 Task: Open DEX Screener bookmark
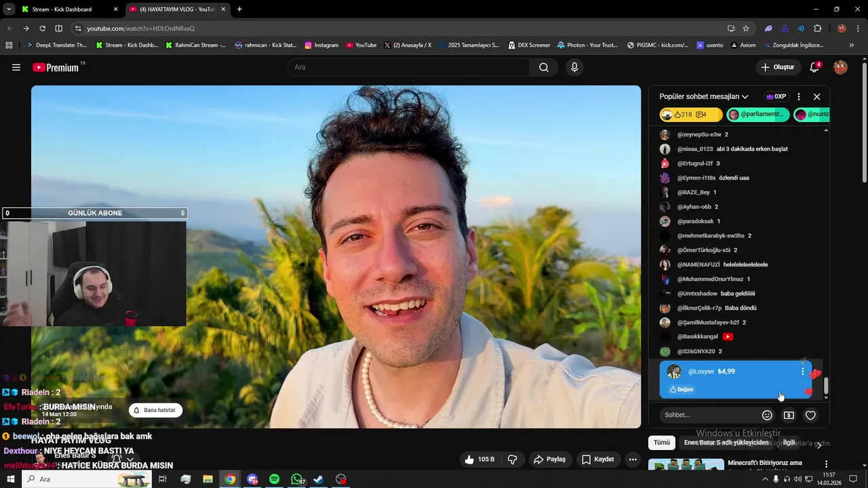(528, 45)
